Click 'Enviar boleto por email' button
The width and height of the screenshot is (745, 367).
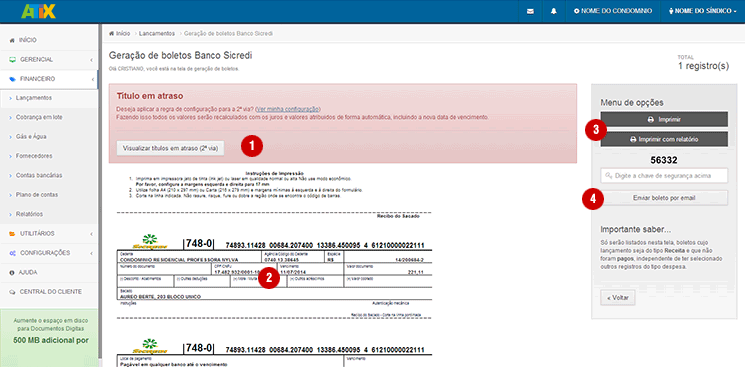[664, 198]
